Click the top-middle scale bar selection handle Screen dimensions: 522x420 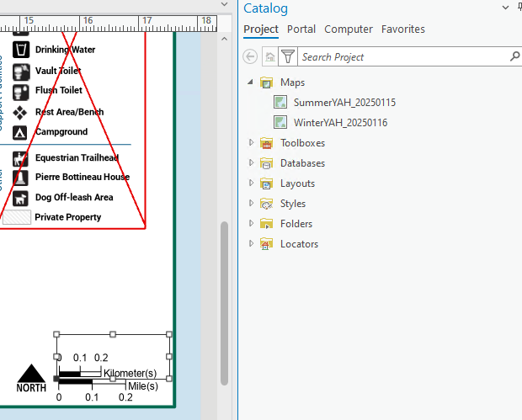(x=113, y=334)
